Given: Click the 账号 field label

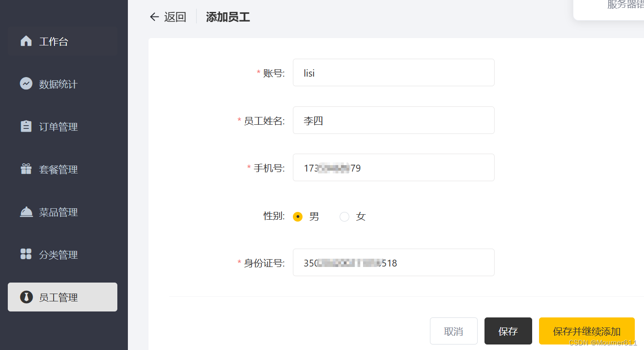Looking at the screenshot, I should [274, 73].
